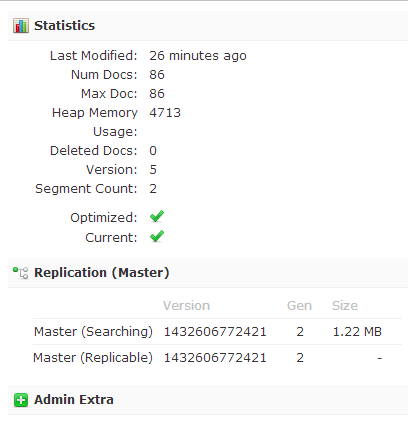Screen dimensions: 408x426
Task: Collapse the Statistics section header
Action: pyautogui.click(x=208, y=26)
